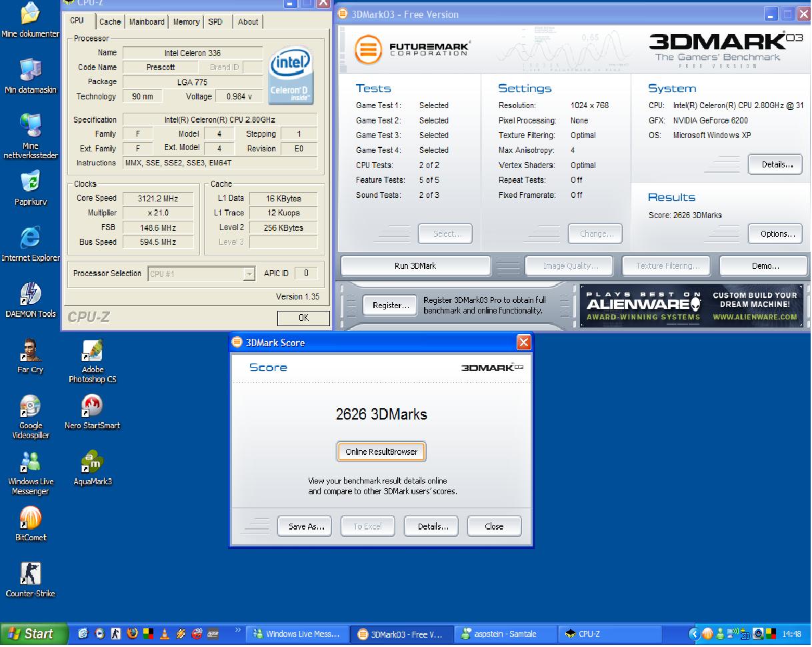
Task: Click the Firefox quick launch icon
Action: pyautogui.click(x=132, y=634)
